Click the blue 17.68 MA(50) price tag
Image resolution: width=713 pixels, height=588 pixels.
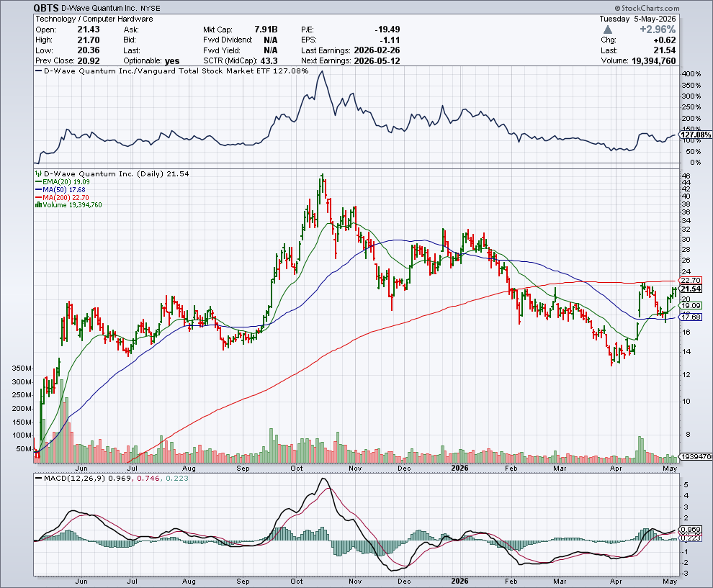point(690,317)
